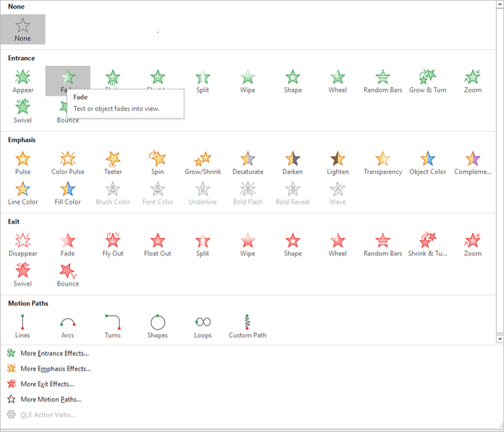
Task: Select the Entrance Zoom effect
Action: [472, 81]
